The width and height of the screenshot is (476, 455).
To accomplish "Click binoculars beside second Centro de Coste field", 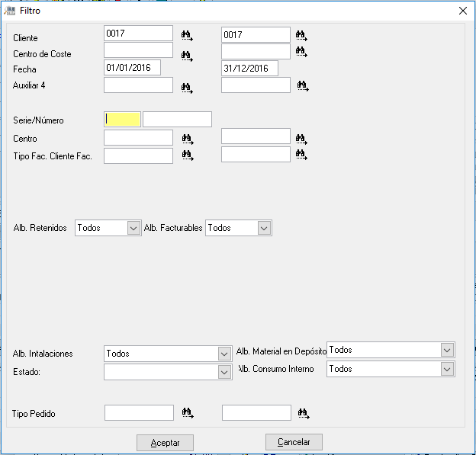I will 301,52.
